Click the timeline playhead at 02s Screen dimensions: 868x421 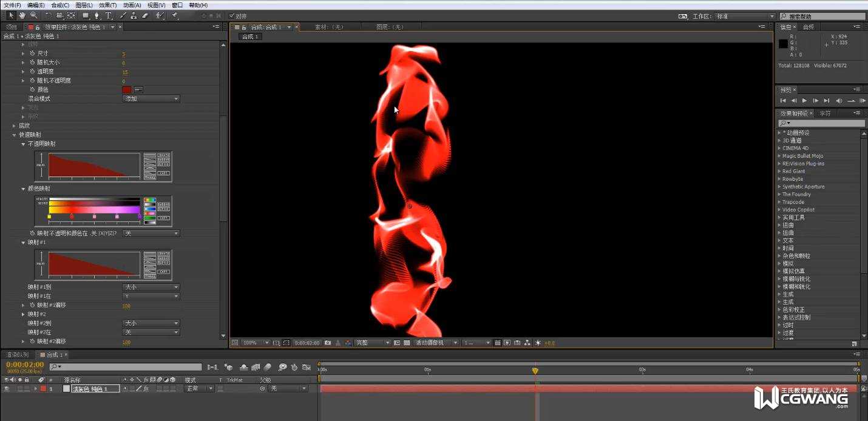(535, 370)
